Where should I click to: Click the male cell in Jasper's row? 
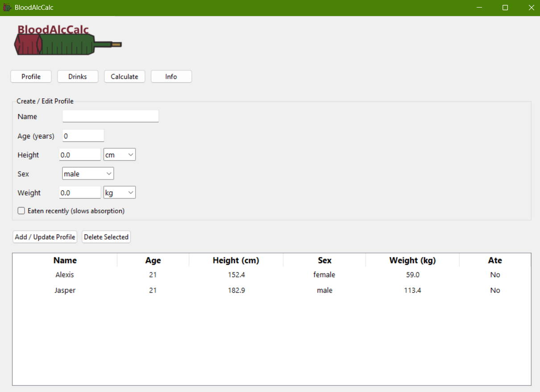click(325, 290)
